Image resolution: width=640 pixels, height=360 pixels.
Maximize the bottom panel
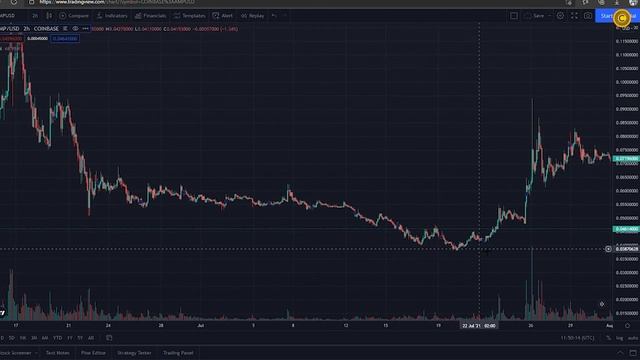(633, 353)
